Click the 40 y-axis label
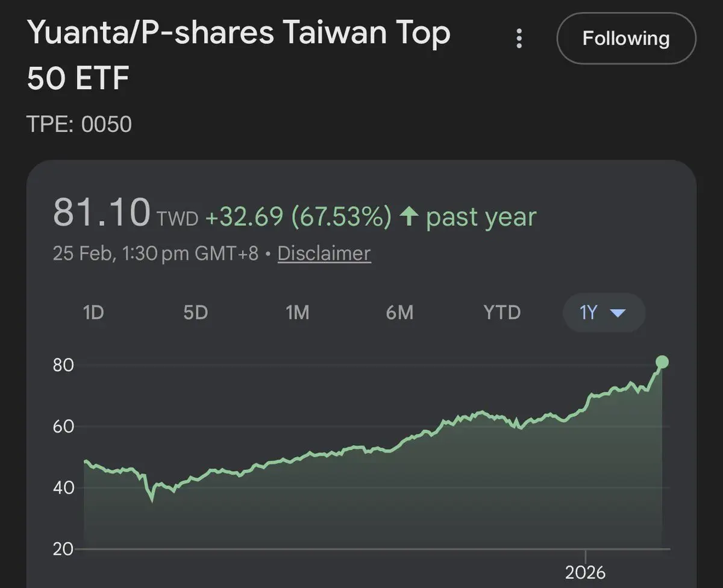Image resolution: width=723 pixels, height=588 pixels. (63, 487)
